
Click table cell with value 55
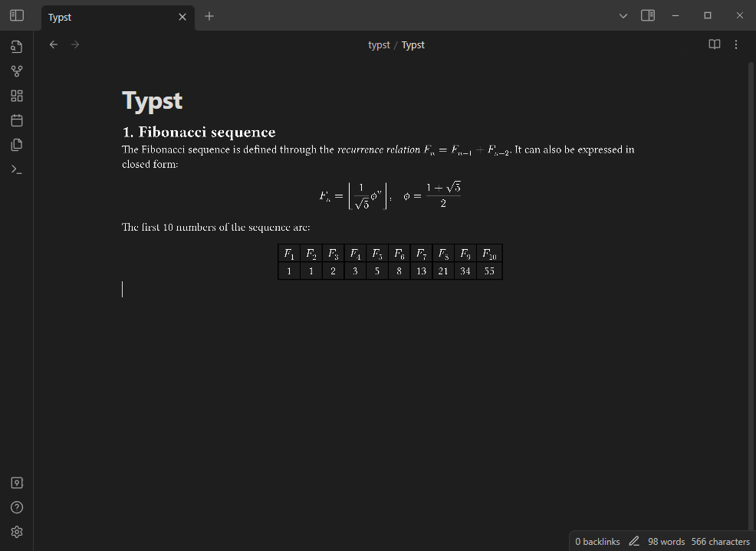(489, 271)
